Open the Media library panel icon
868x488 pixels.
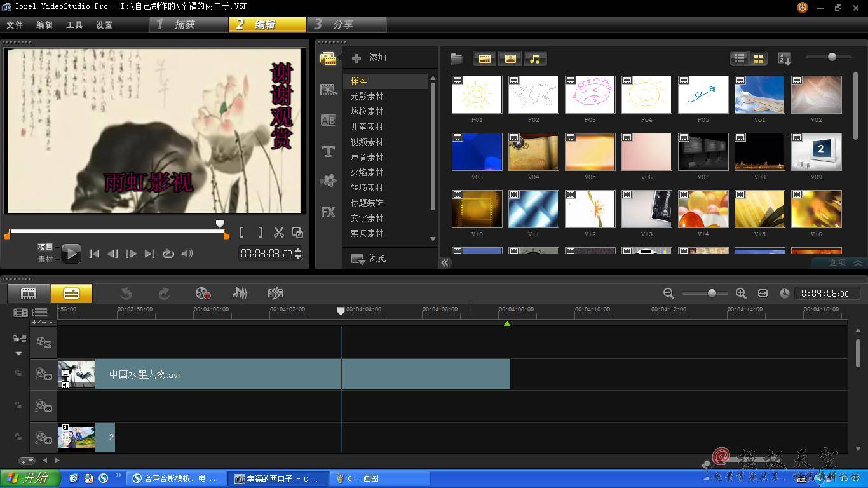[328, 58]
